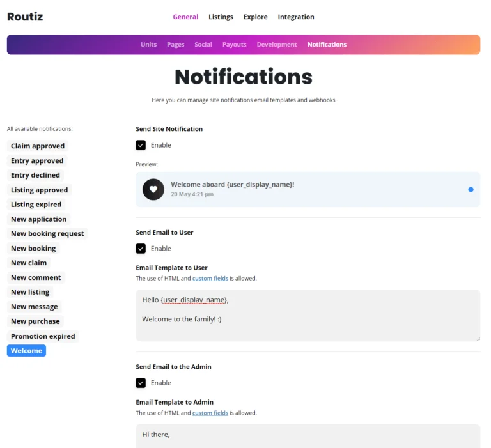Click the blue unread dot indicator

[x=471, y=189]
